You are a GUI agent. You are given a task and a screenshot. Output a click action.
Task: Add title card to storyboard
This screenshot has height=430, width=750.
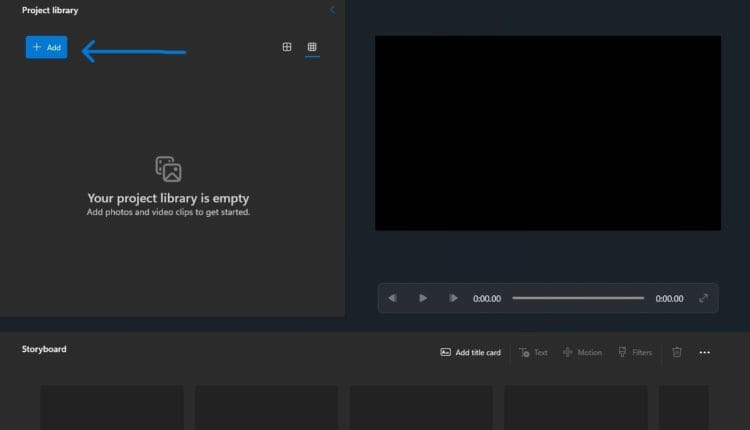(470, 353)
